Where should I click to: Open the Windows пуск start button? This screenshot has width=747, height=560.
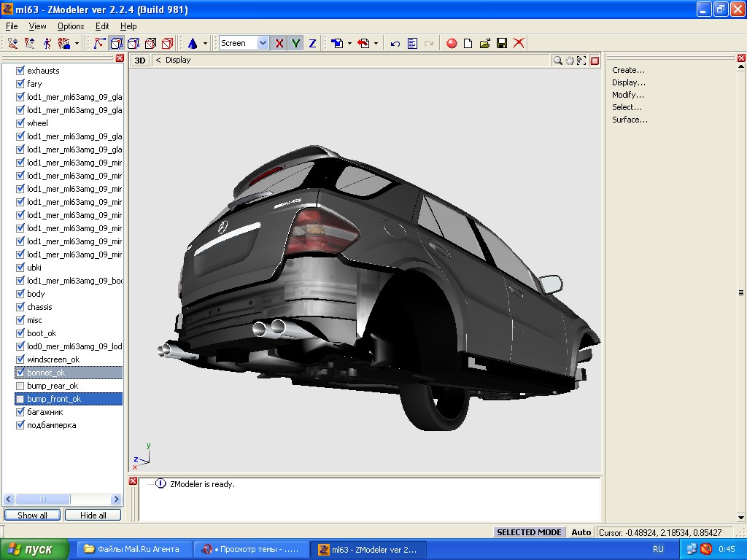tap(34, 550)
